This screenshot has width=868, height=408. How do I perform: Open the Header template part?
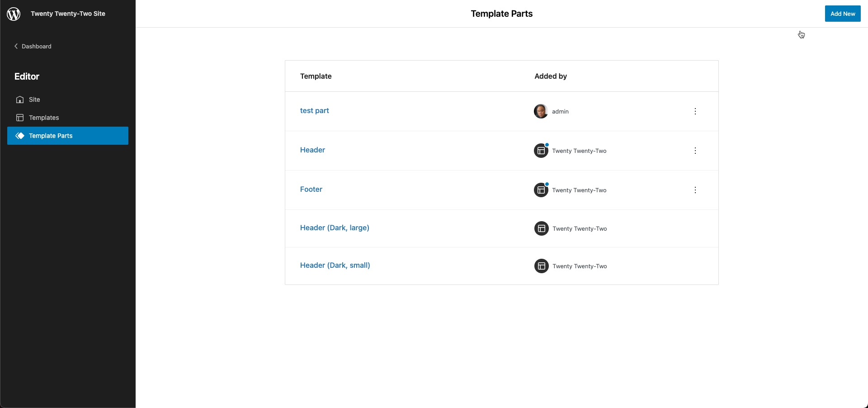(x=312, y=150)
